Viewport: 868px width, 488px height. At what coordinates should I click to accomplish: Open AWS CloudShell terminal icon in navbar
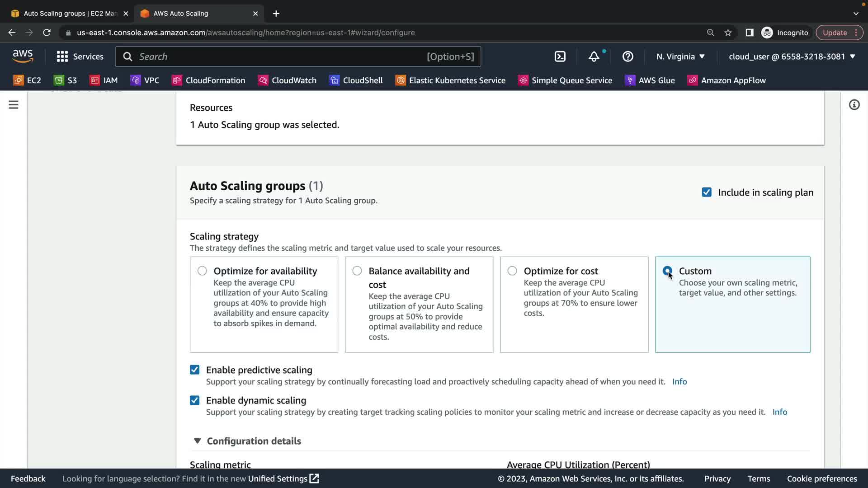pos(560,56)
